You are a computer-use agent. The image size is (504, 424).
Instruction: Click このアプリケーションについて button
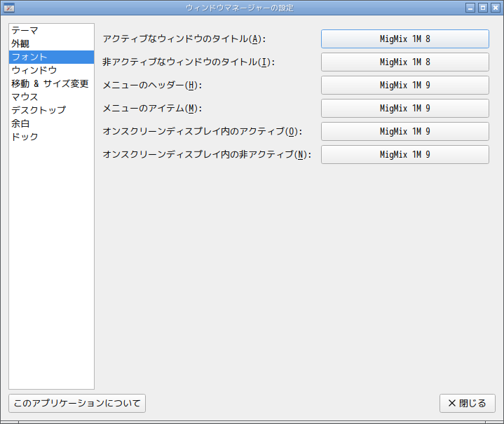click(77, 403)
